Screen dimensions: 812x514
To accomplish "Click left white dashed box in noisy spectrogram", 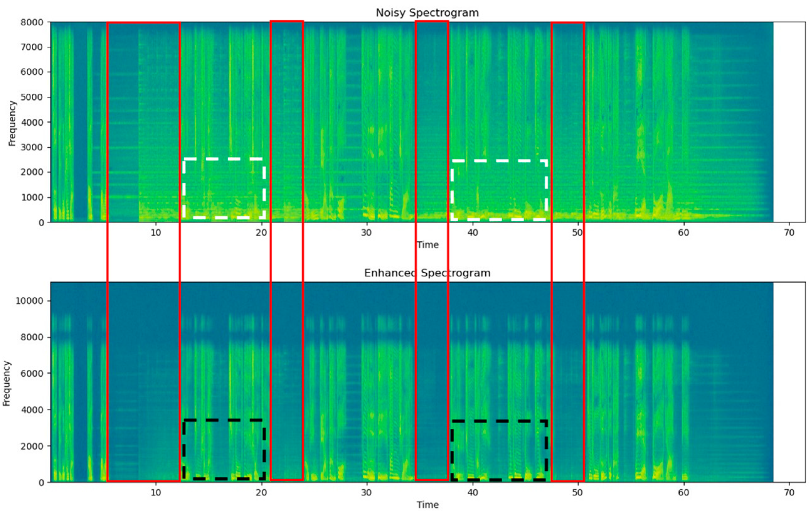I will point(224,188).
